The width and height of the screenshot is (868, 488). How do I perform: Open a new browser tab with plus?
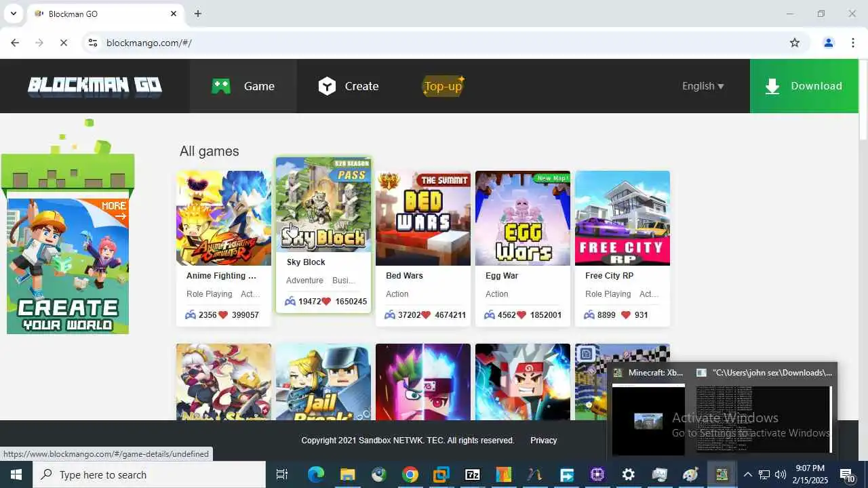tap(198, 14)
